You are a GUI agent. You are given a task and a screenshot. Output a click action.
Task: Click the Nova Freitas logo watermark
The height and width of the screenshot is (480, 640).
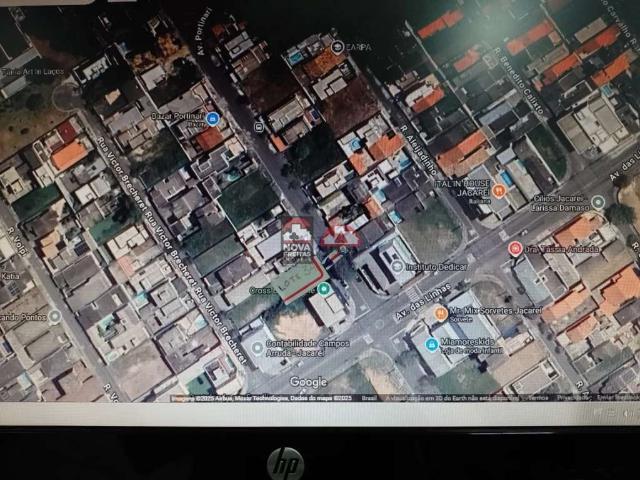pyautogui.click(x=296, y=237)
